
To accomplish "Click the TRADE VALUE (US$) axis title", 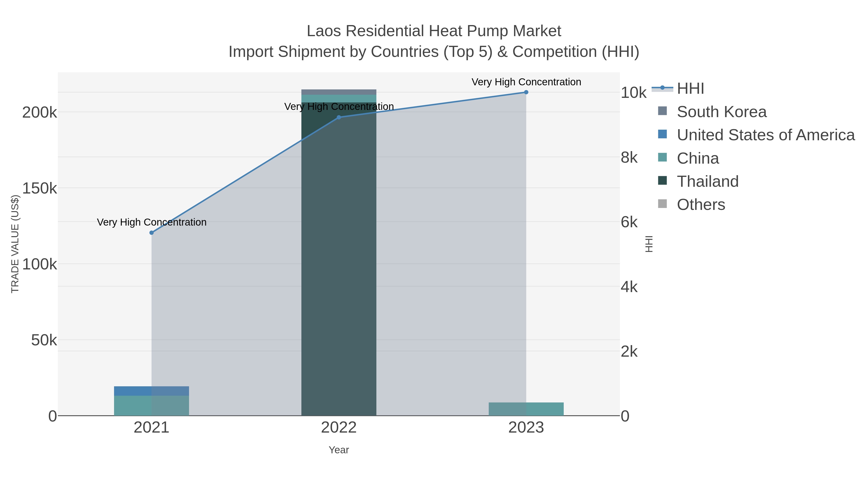I will tap(15, 244).
